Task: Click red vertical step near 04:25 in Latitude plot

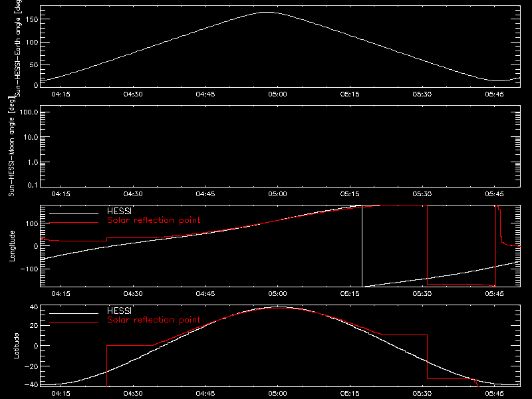Action: 106,366
